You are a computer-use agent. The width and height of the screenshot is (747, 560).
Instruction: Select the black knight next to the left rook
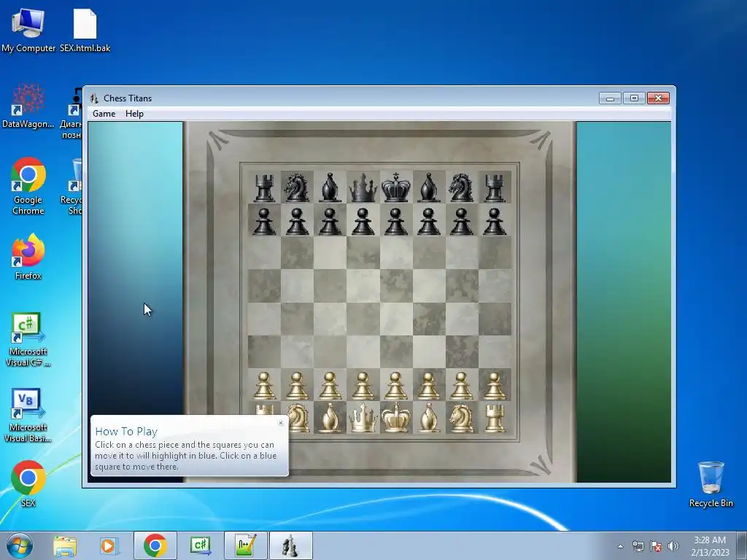[x=297, y=187]
